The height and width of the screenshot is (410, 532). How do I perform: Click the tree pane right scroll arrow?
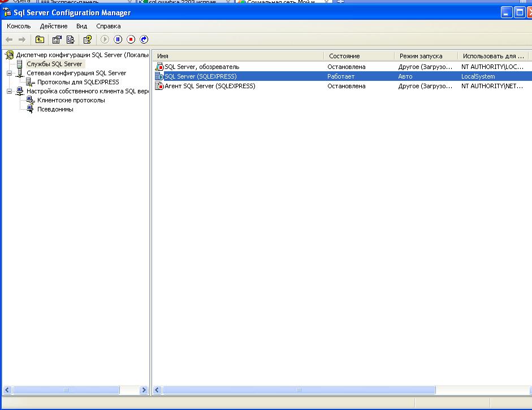[x=144, y=390]
